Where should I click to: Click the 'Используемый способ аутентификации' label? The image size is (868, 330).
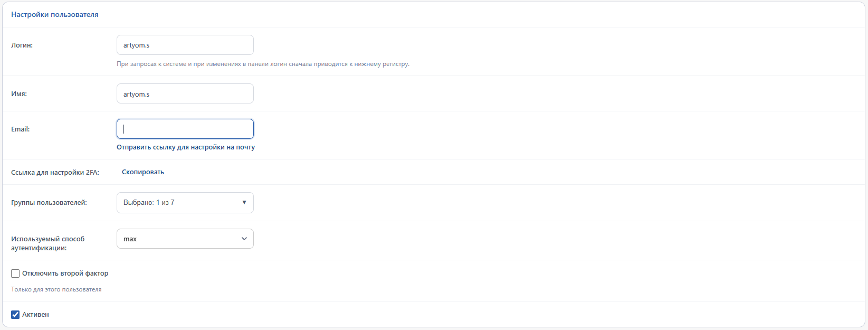pos(48,243)
